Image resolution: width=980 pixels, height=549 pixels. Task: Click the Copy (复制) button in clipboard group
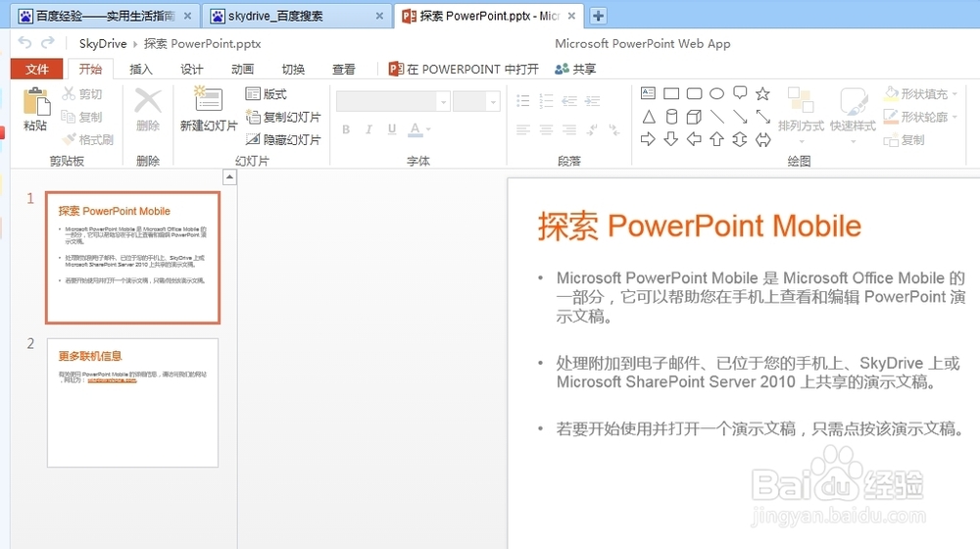(82, 117)
